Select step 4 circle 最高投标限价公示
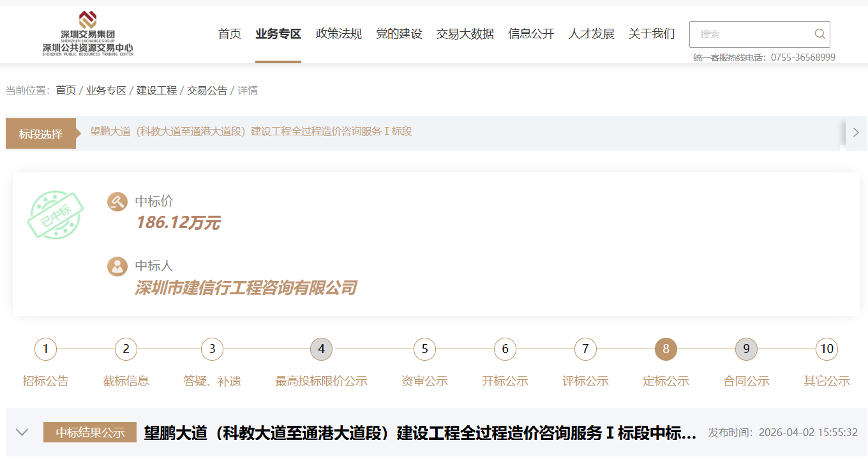Screen dimensions: 868x459 [321, 349]
